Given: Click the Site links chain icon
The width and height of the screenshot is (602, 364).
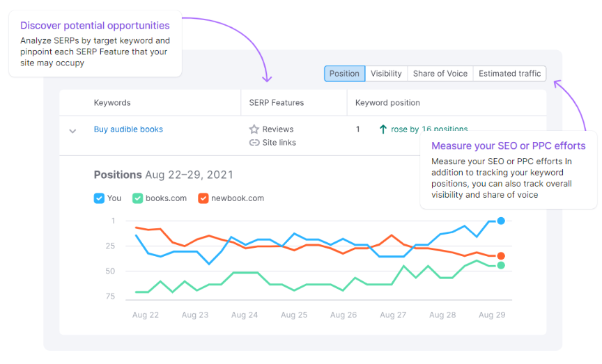Looking at the screenshot, I should point(254,143).
